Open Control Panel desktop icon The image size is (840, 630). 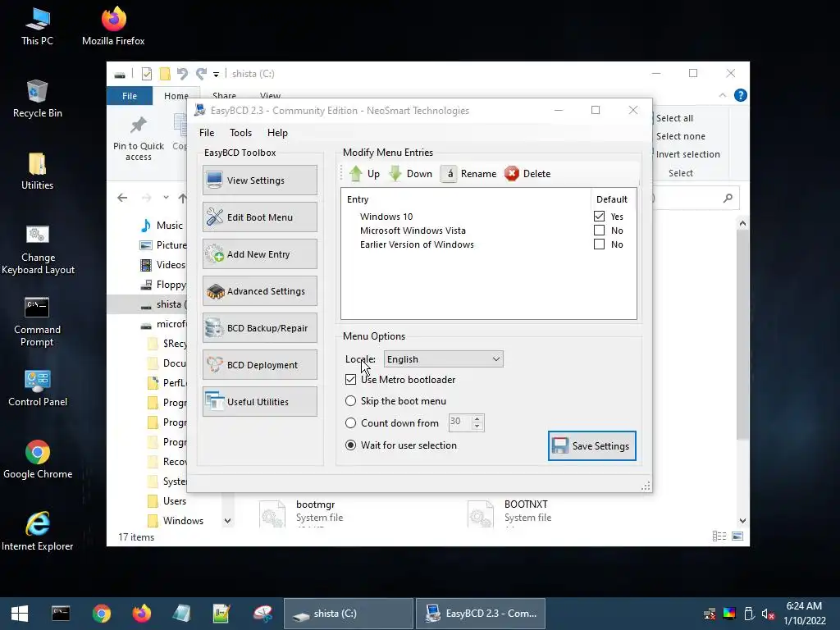38,388
